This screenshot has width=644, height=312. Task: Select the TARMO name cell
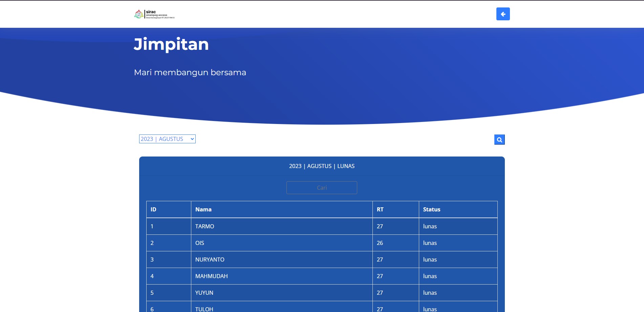point(205,226)
